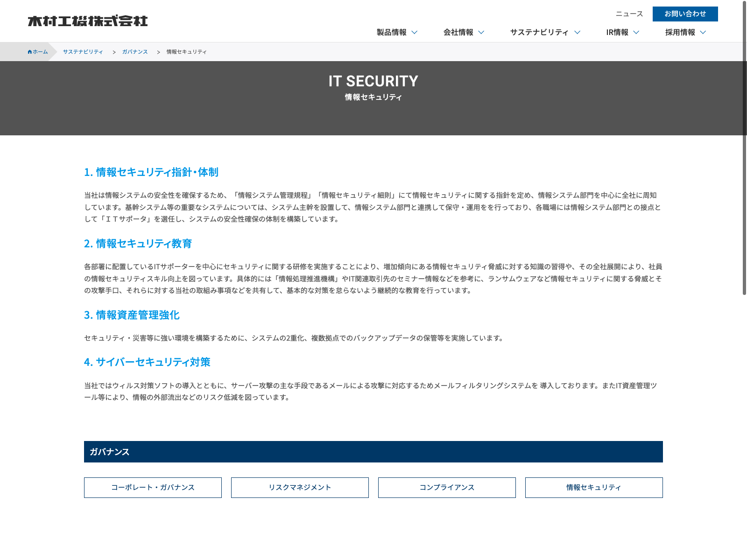747x560 pixels.
Task: Expand the 会社情報 chevron arrow
Action: (481, 32)
